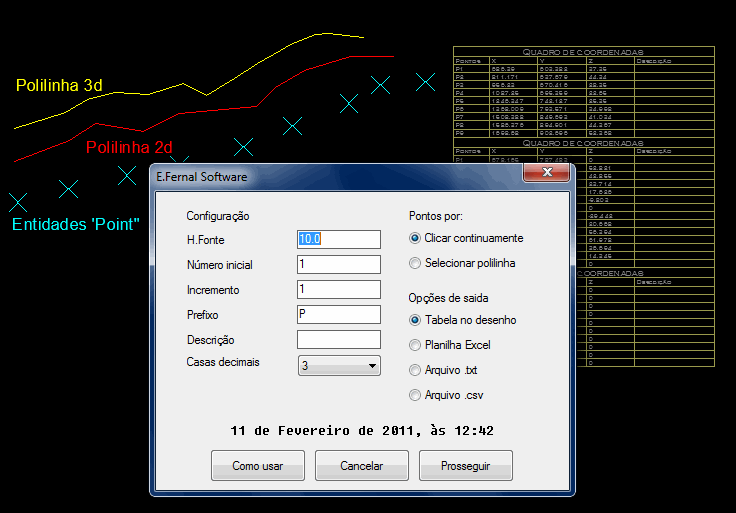
Task: Click the H.Fonte input field
Action: pos(339,239)
